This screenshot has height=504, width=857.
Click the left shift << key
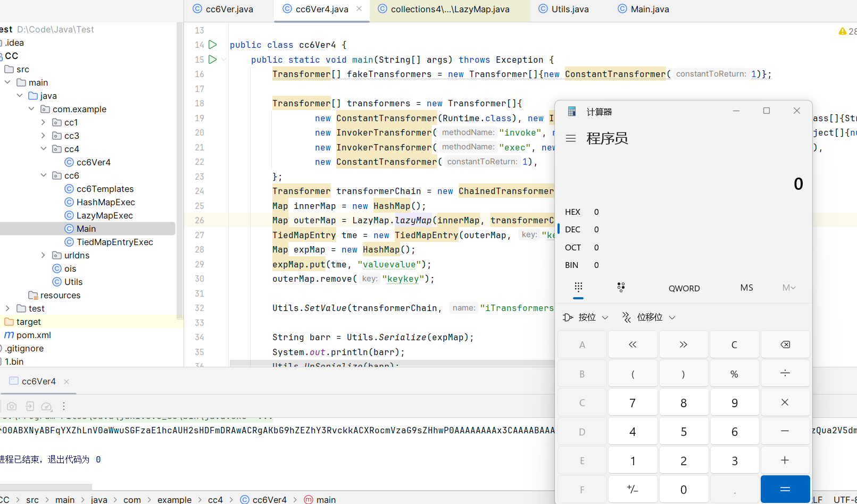click(633, 345)
